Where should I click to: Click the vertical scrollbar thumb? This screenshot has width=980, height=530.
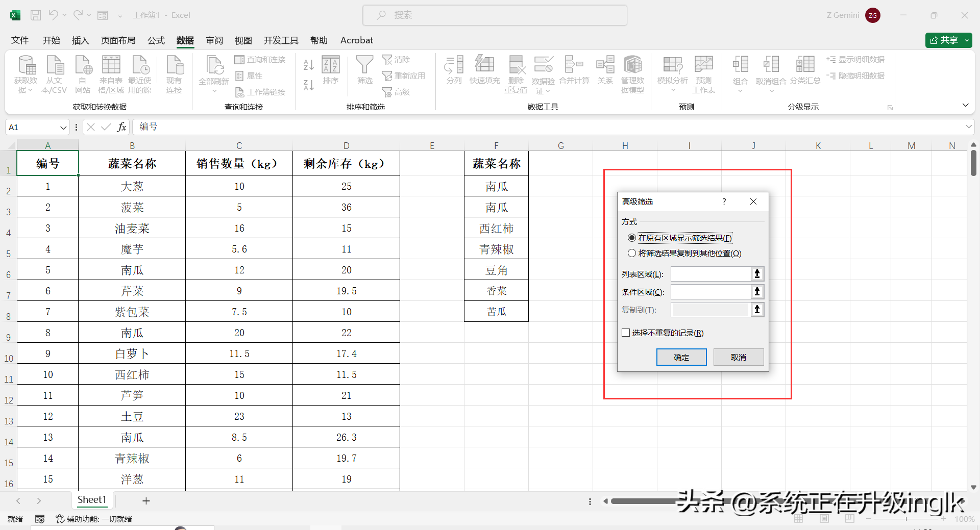tap(973, 163)
